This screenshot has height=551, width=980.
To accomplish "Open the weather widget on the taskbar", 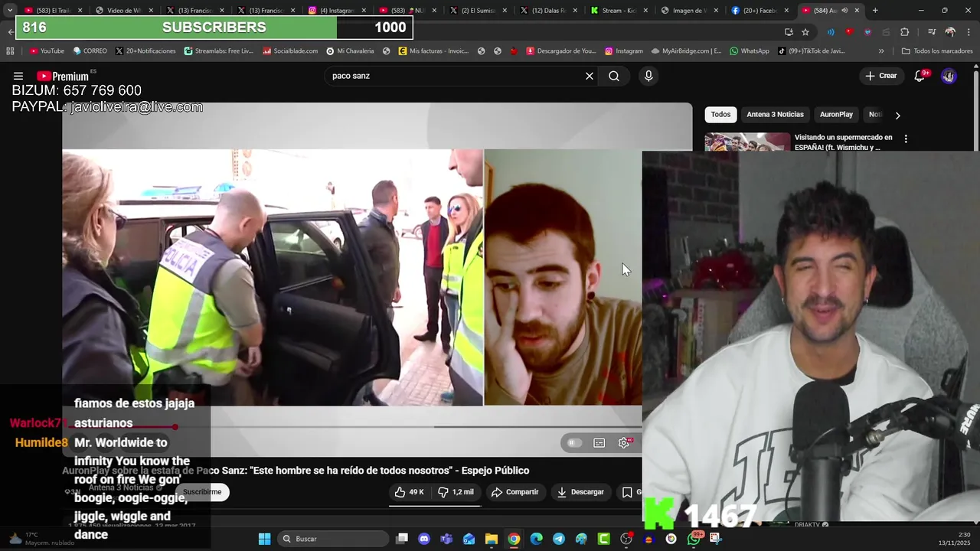I will [41, 539].
